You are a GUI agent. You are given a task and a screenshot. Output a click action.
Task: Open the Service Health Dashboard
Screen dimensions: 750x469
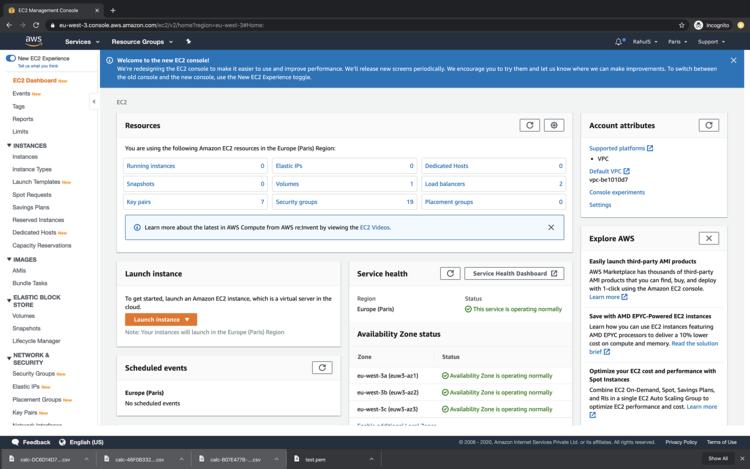pyautogui.click(x=516, y=273)
